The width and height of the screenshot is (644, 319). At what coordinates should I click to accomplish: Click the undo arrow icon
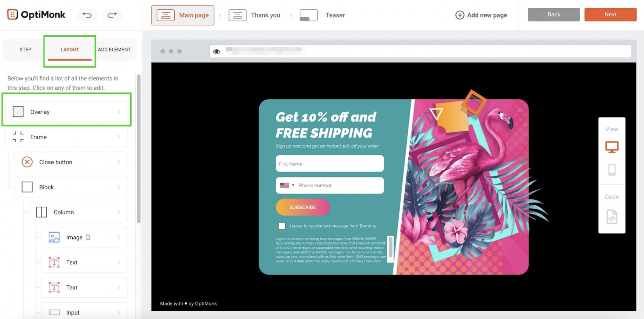[87, 15]
